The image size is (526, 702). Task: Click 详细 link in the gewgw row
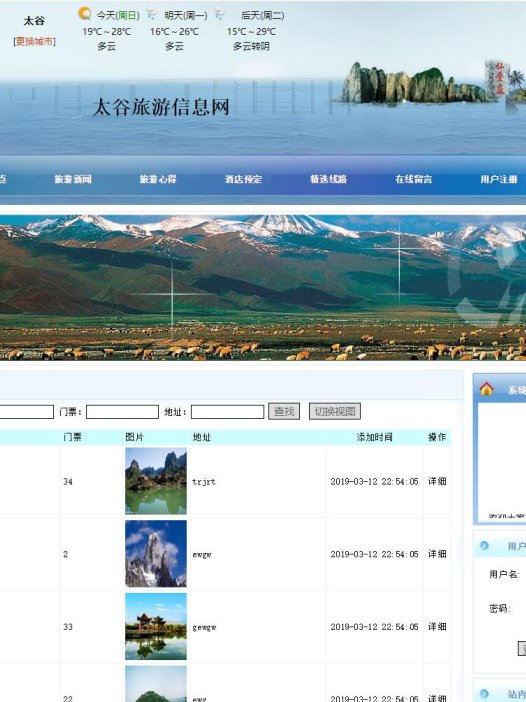pos(437,627)
